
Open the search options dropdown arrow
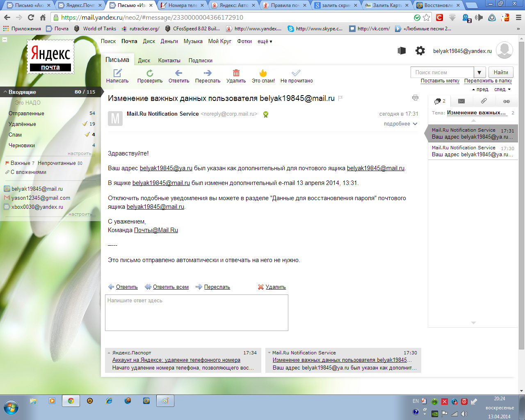point(479,72)
